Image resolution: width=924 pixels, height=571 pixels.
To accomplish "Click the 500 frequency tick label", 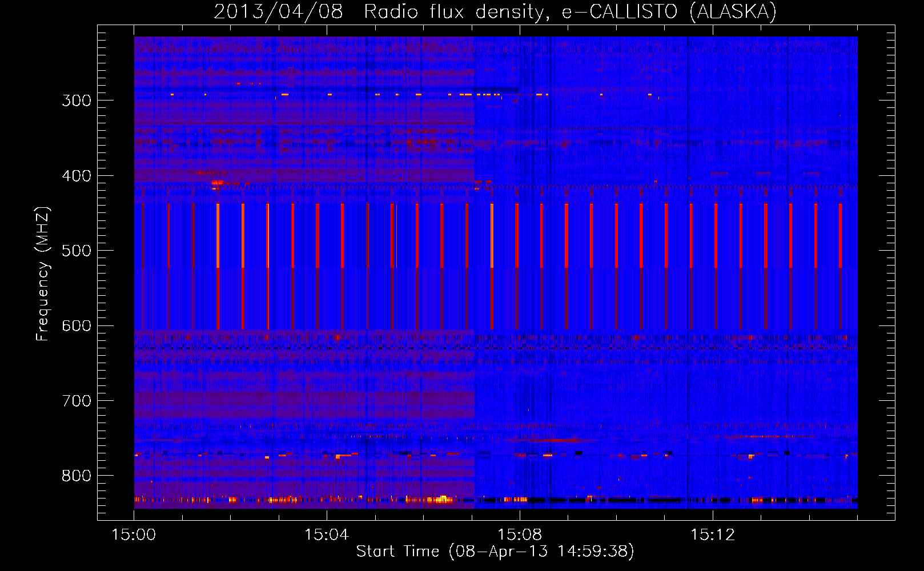I will (x=77, y=251).
